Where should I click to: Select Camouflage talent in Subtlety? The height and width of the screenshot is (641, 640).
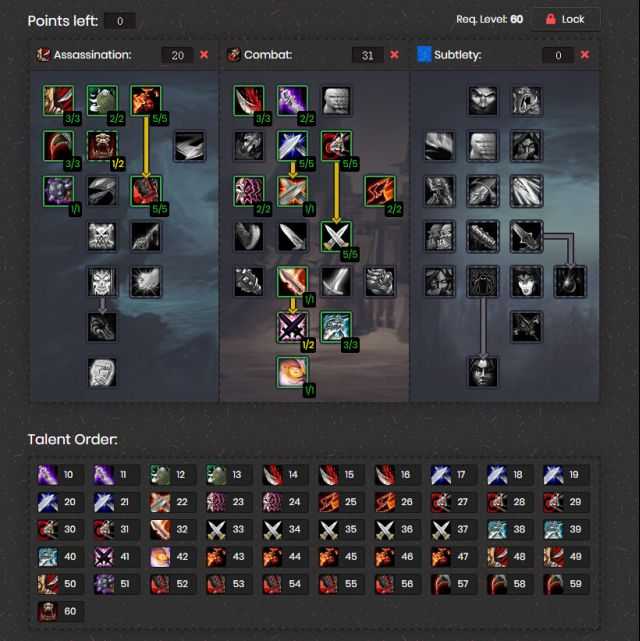pyautogui.click(x=527, y=146)
